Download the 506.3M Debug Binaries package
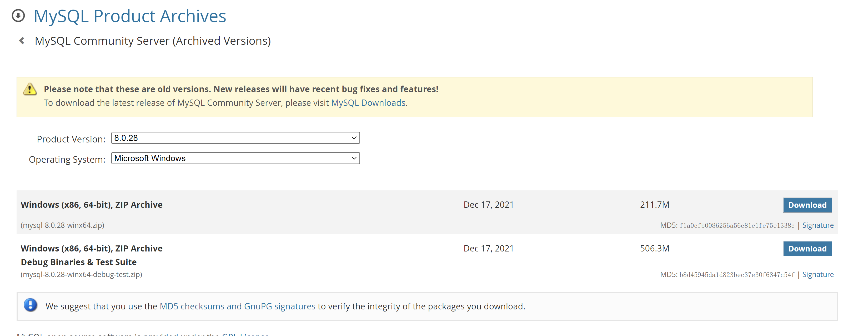This screenshot has height=336, width=868. pyautogui.click(x=807, y=249)
